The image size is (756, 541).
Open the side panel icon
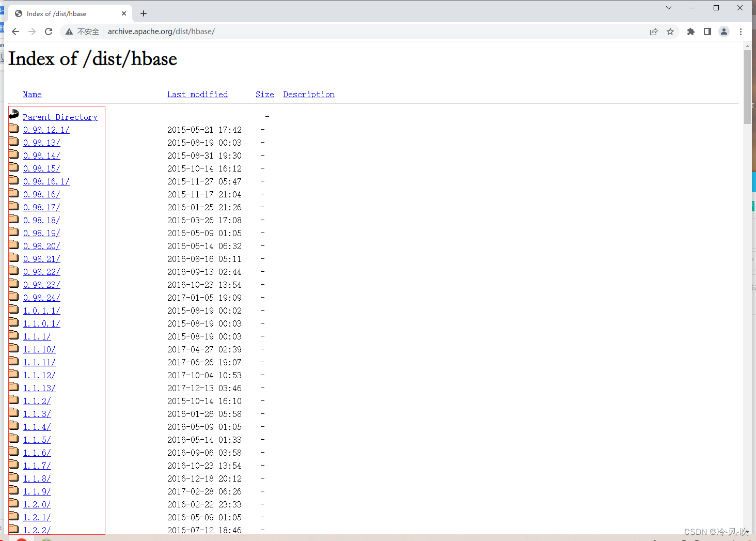[x=707, y=32]
